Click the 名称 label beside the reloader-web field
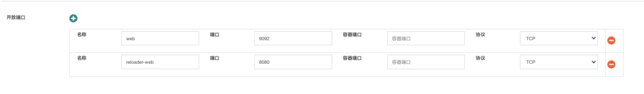Viewport: 644px width, 94px height. [x=82, y=58]
